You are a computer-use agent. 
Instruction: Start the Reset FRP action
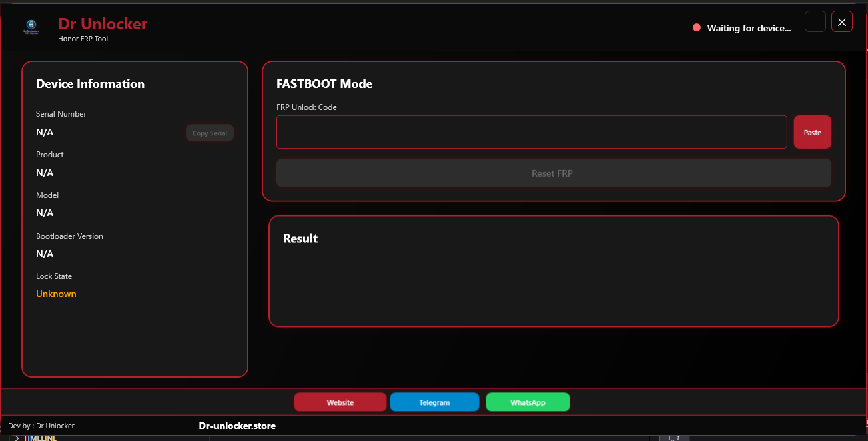coord(553,173)
